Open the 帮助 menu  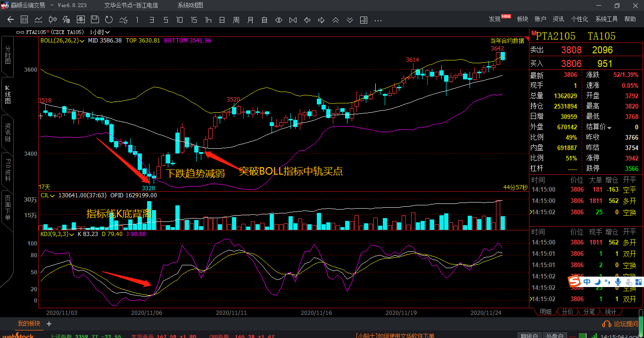630,19
